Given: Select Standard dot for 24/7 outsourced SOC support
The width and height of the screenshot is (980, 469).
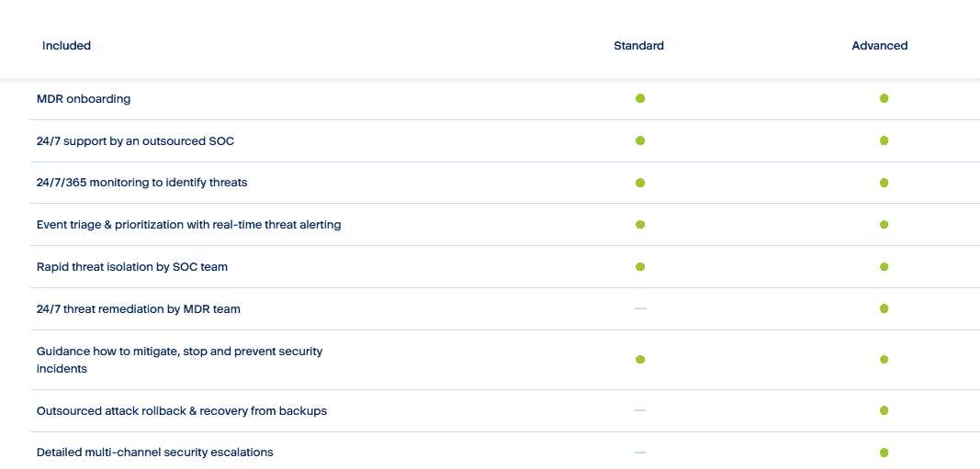Looking at the screenshot, I should [x=640, y=140].
